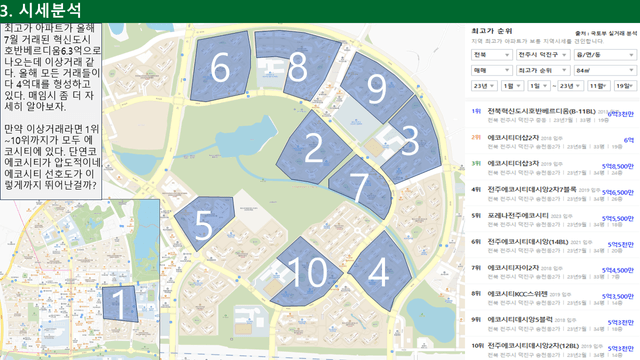This screenshot has width=640, height=360.
Task: Open the end day 19일 dropdown
Action: click(x=625, y=86)
